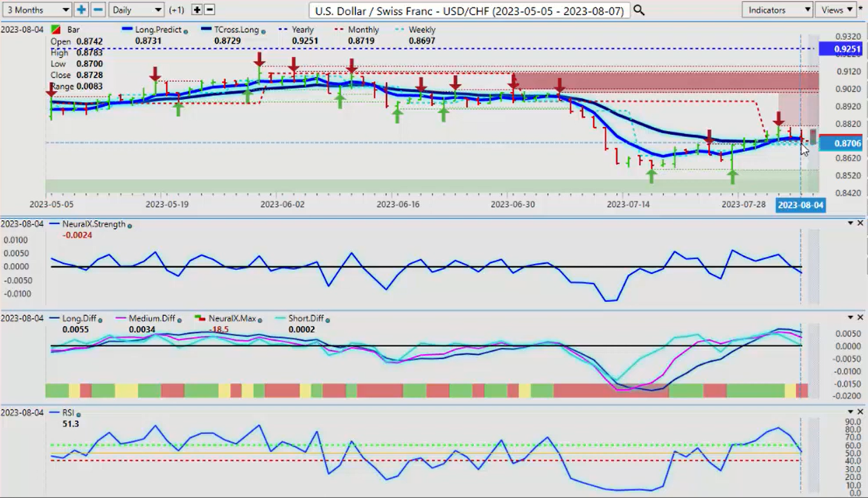The width and height of the screenshot is (868, 498).
Task: Click the Long.Predict info dot
Action: [185, 31]
